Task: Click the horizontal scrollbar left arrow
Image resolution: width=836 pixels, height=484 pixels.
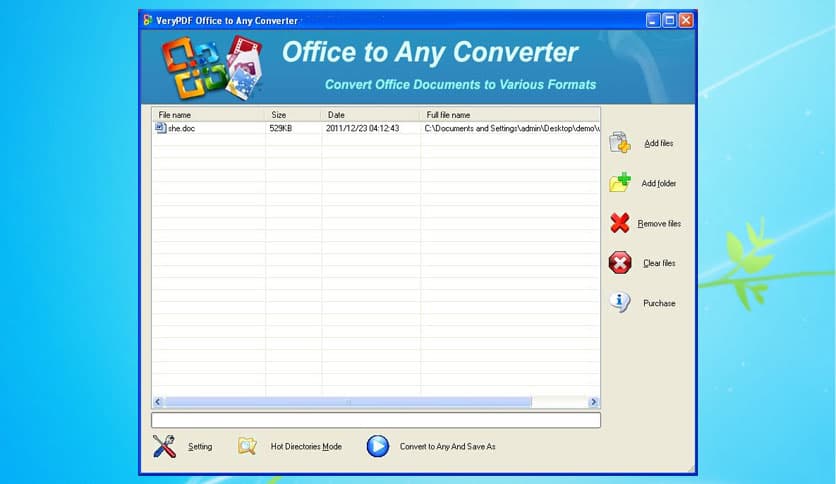Action: pyautogui.click(x=158, y=402)
